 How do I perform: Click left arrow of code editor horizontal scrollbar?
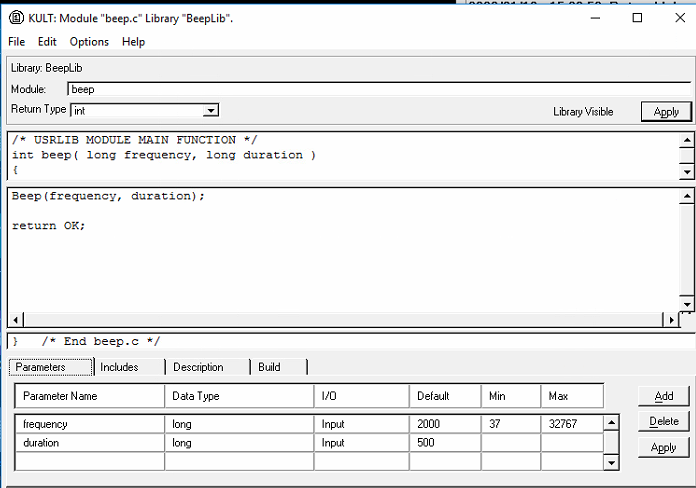pos(16,320)
